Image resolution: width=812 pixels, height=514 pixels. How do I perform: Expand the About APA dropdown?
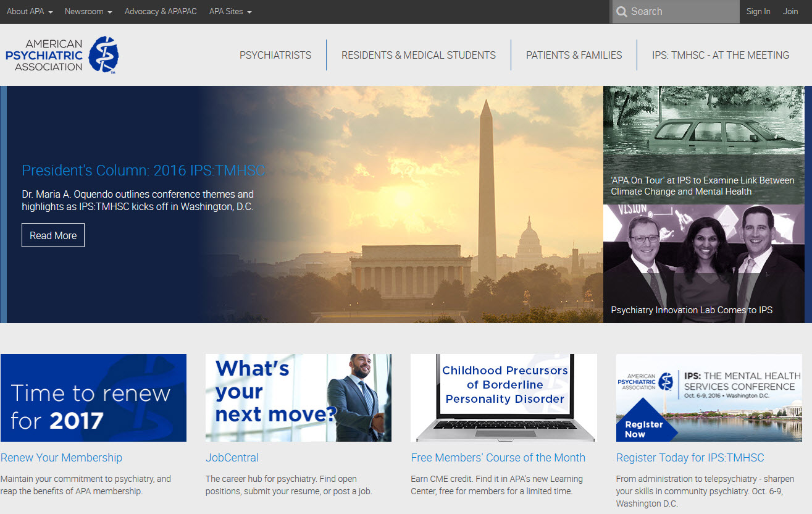coord(30,12)
